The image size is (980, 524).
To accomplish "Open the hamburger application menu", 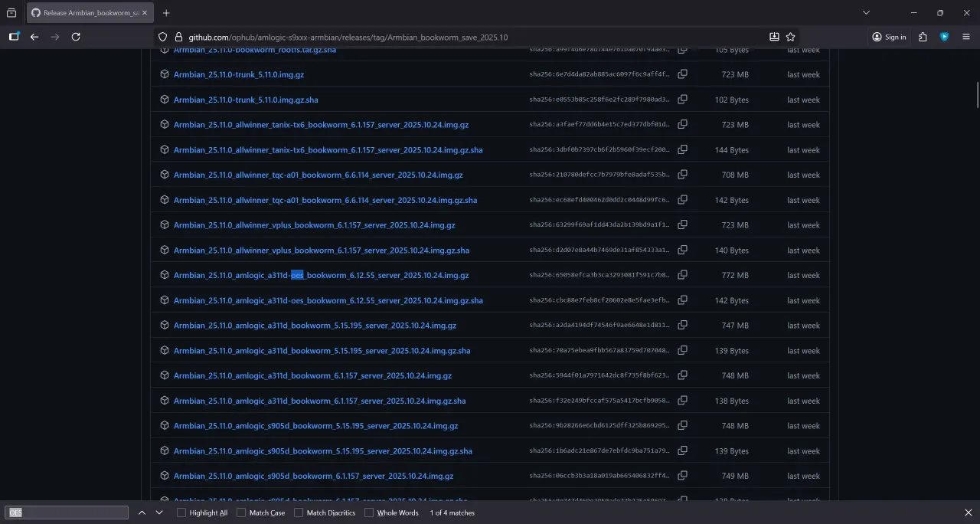I will coord(966,37).
